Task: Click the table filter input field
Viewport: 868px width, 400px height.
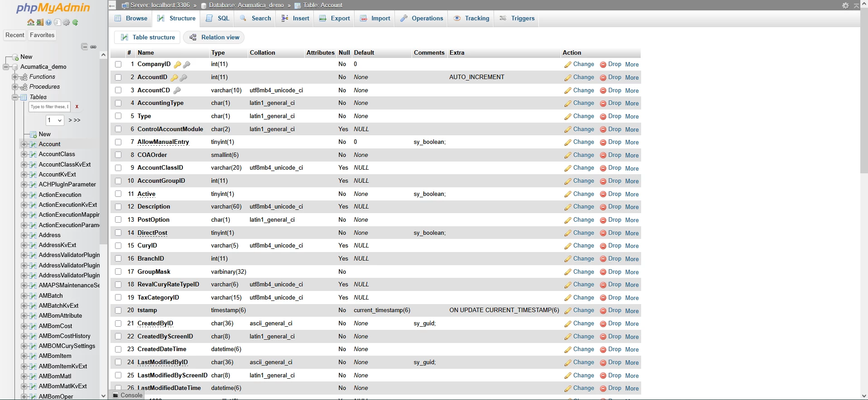Action: point(49,107)
